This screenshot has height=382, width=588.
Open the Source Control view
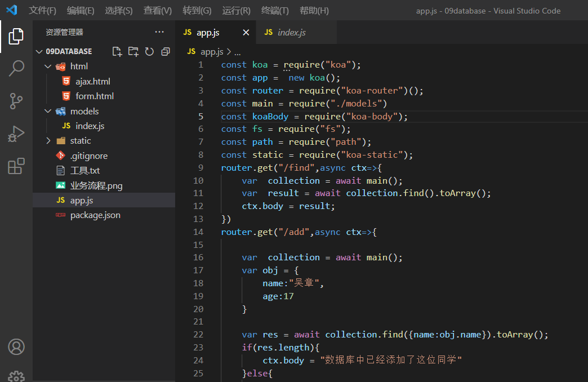(x=16, y=101)
